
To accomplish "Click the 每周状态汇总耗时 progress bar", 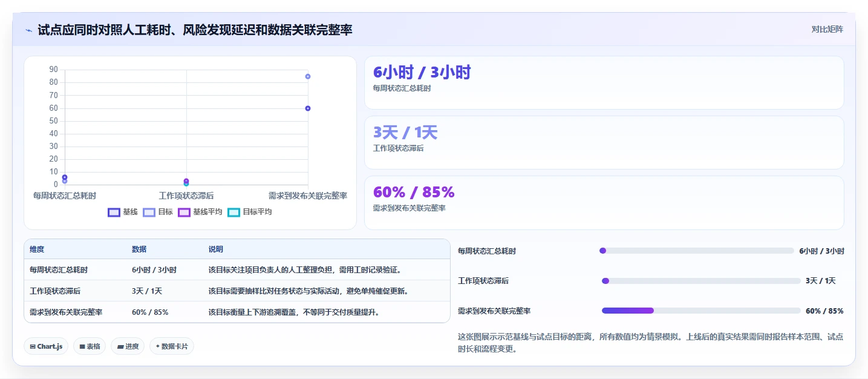I will tap(696, 251).
